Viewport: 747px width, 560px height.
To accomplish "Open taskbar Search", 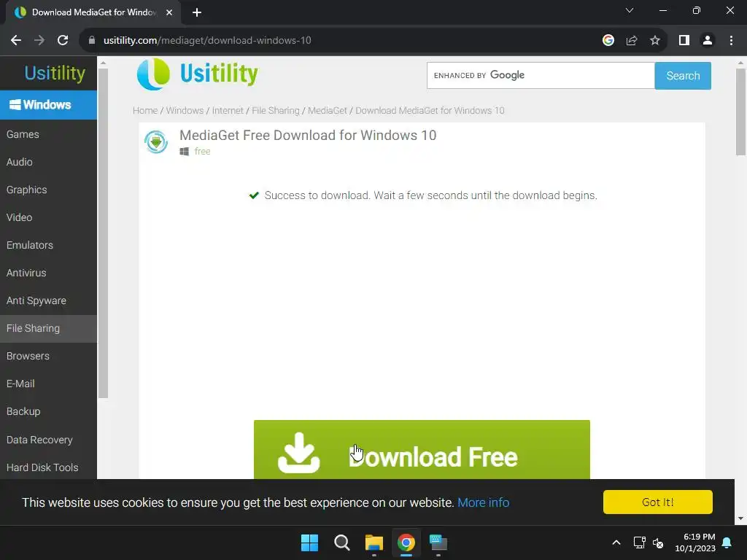I will pos(342,542).
